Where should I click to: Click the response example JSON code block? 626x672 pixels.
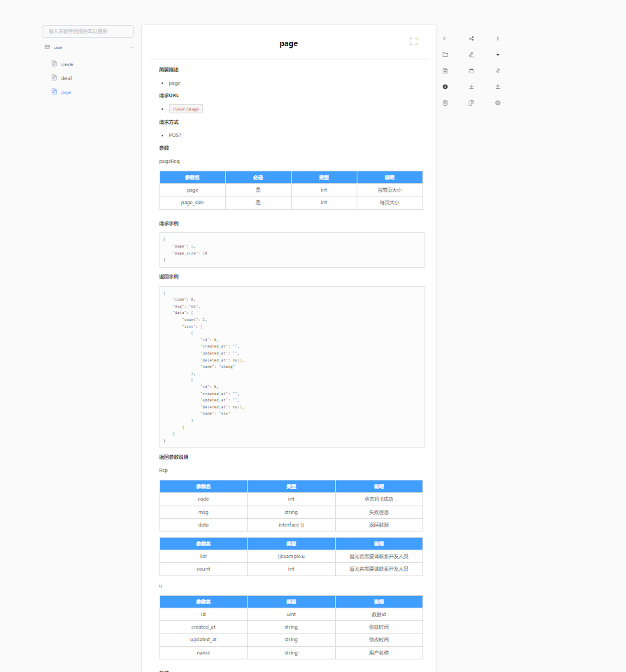[x=292, y=367]
